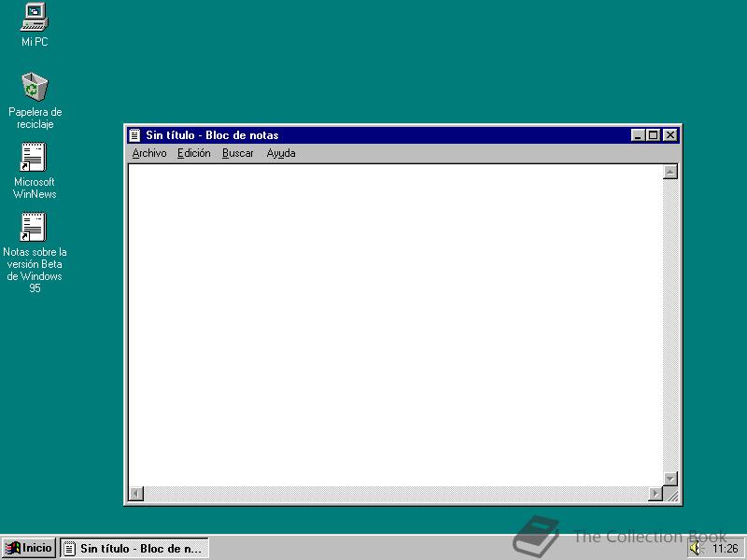Viewport: 747px width, 560px height.
Task: Open the Edición menu
Action: 193,153
